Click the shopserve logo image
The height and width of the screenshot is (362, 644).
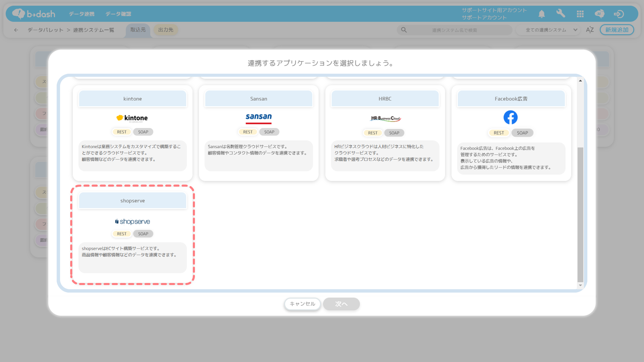pos(133,221)
